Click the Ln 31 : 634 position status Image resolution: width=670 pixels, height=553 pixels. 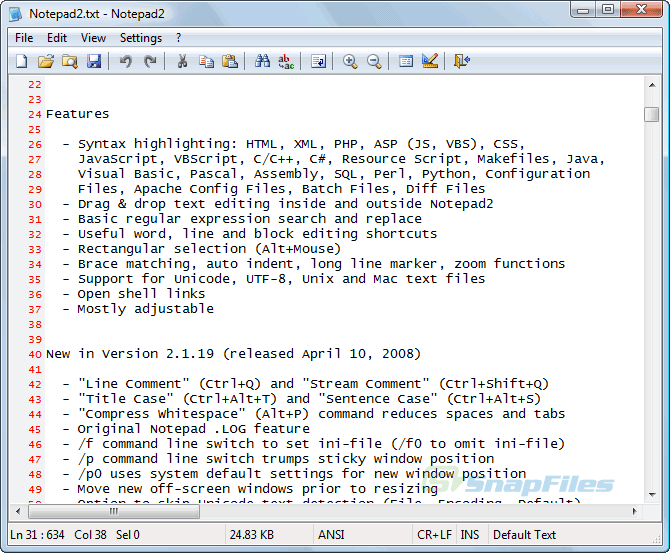point(37,535)
